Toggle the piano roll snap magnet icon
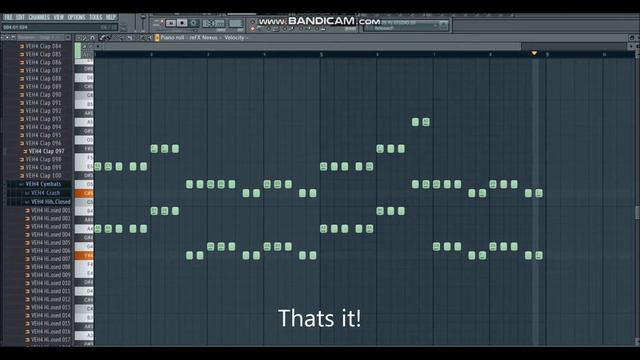Image resolution: width=640 pixels, height=360 pixels. tap(93, 38)
